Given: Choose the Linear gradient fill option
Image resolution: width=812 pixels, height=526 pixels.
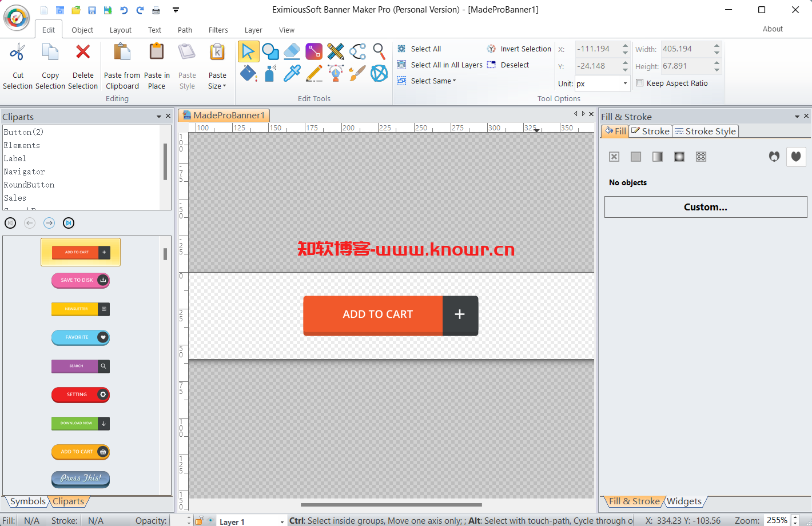Looking at the screenshot, I should coord(658,157).
